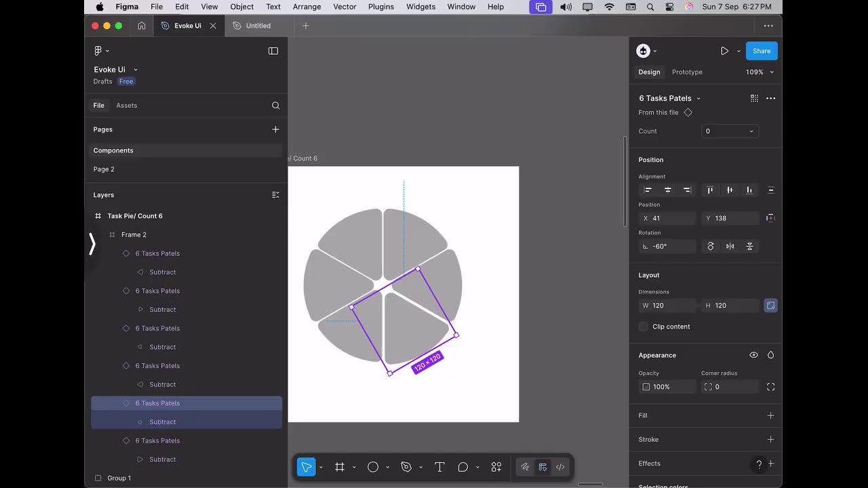Start presentation with play icon

724,51
